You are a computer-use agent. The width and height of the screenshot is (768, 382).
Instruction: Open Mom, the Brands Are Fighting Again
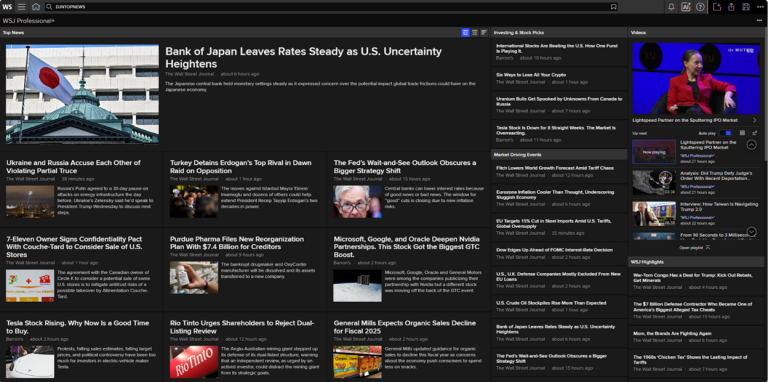[672, 333]
